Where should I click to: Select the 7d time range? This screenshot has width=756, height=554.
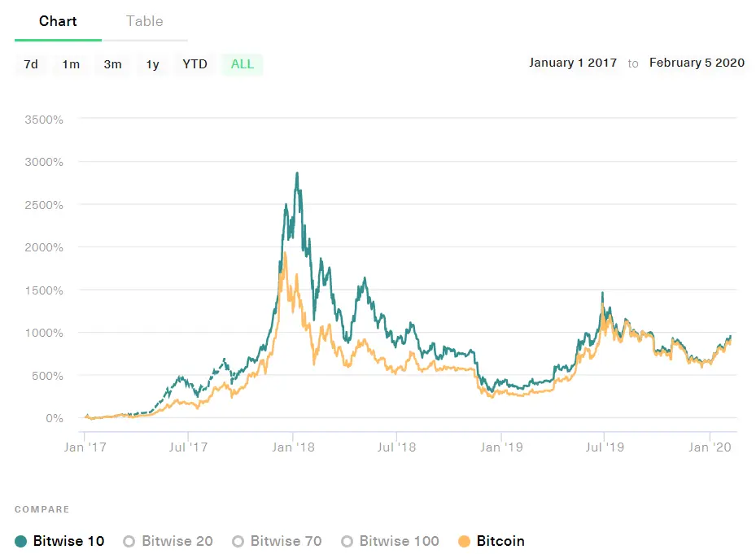(31, 64)
